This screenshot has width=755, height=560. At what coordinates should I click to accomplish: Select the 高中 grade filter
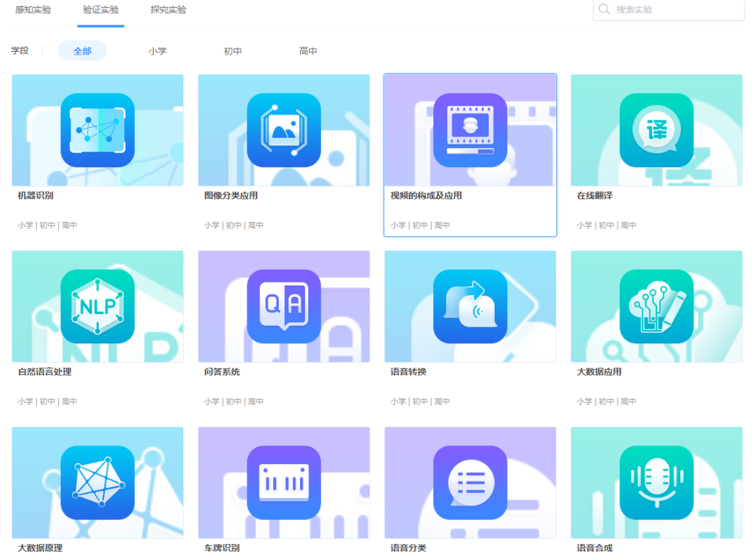tap(308, 50)
